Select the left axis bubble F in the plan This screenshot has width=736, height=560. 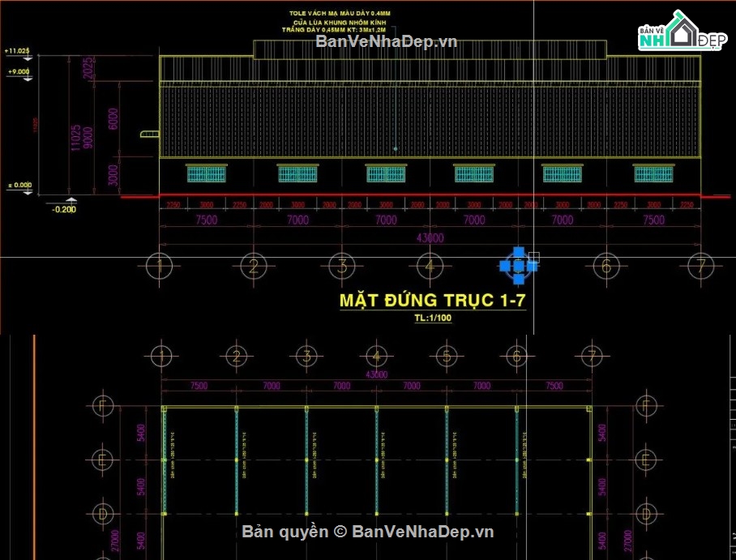pyautogui.click(x=103, y=405)
